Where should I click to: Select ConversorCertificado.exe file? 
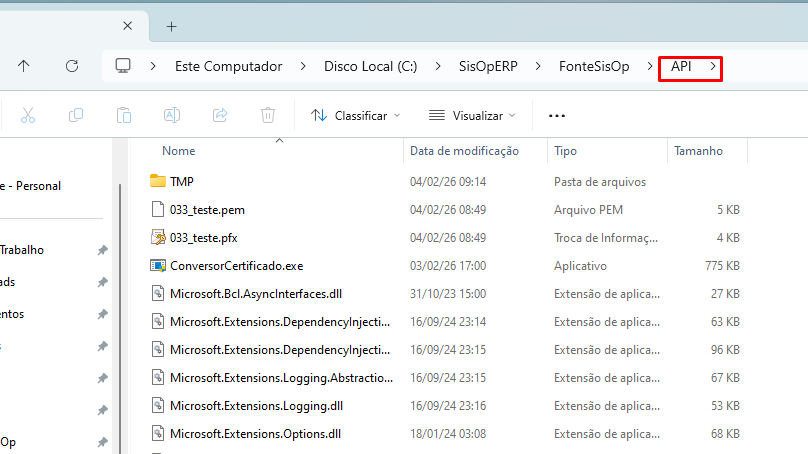(236, 266)
